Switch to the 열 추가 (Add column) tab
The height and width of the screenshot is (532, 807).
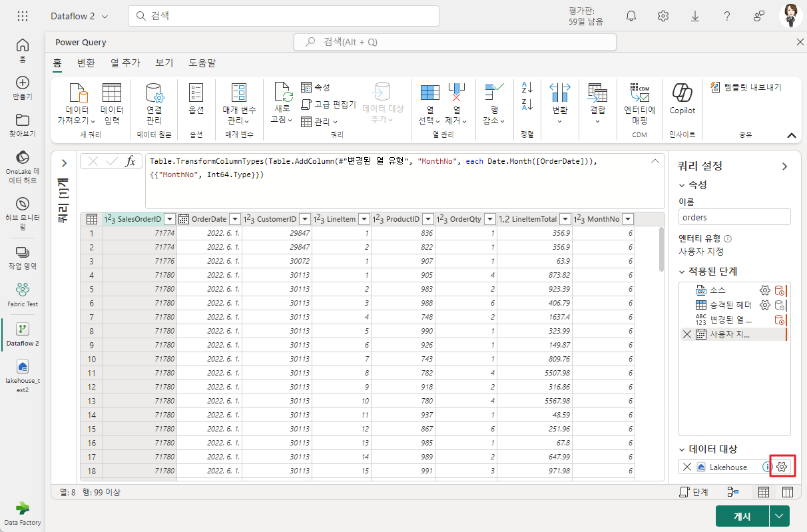125,63
